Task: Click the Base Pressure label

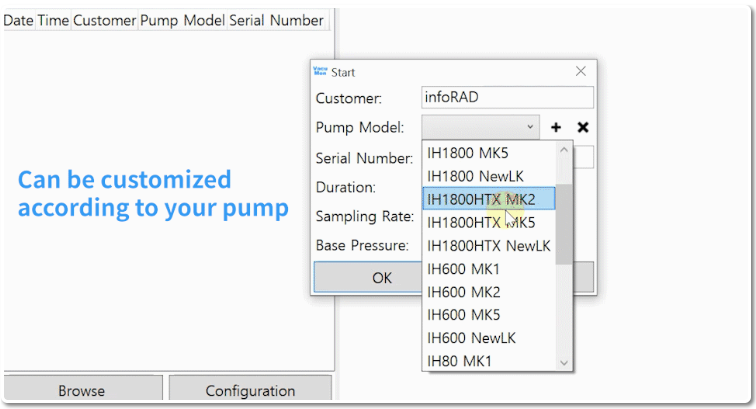Action: pos(362,245)
